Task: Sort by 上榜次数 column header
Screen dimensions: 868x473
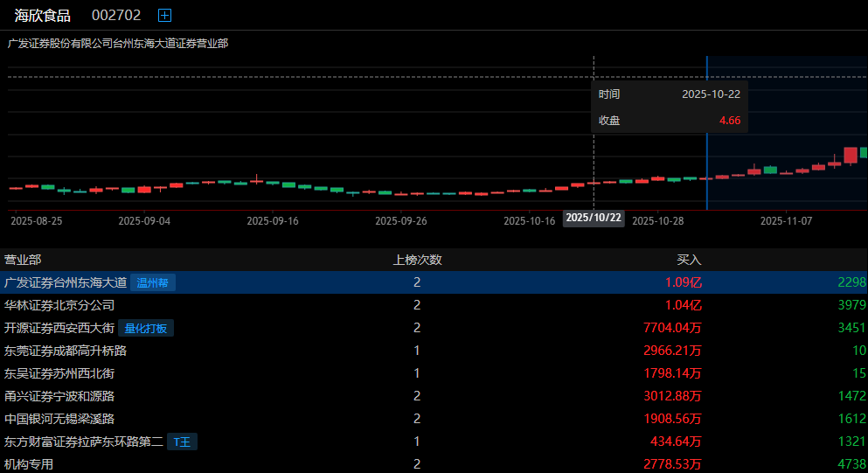Action: point(418,260)
